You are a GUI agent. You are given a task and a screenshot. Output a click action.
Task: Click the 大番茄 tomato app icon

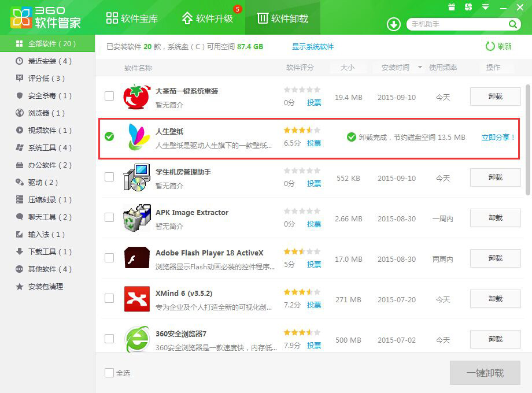[x=136, y=97]
